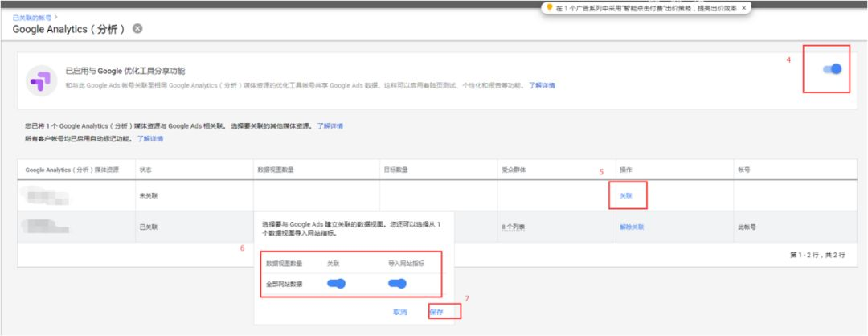Viewport: 868px width, 336px height.
Task: Click the lightbulb icon in the tip notification
Action: coord(550,8)
